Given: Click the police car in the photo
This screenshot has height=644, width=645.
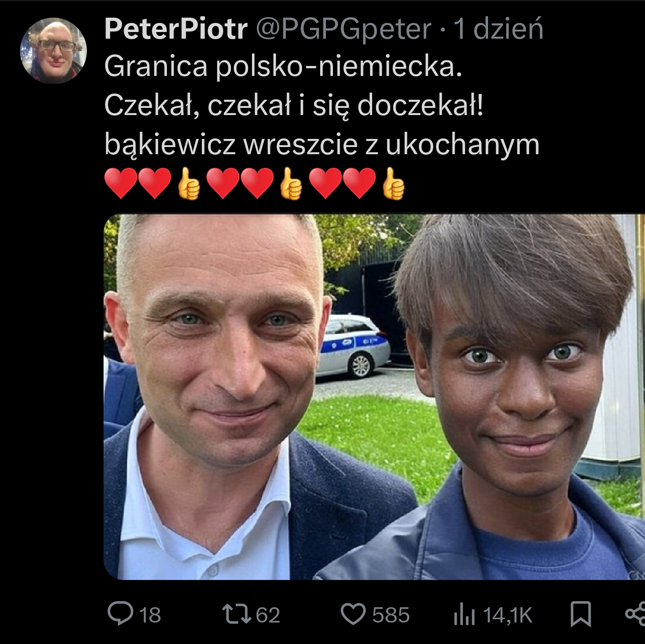Looking at the screenshot, I should [353, 345].
